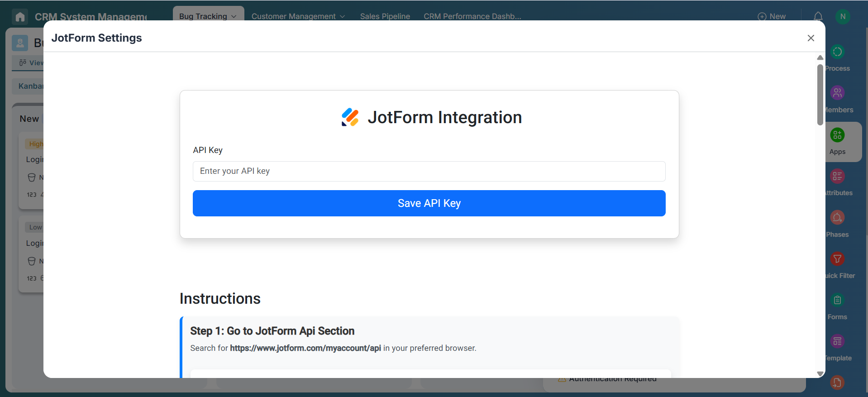868x397 pixels.
Task: Open the Members sidebar icon
Action: point(837,93)
